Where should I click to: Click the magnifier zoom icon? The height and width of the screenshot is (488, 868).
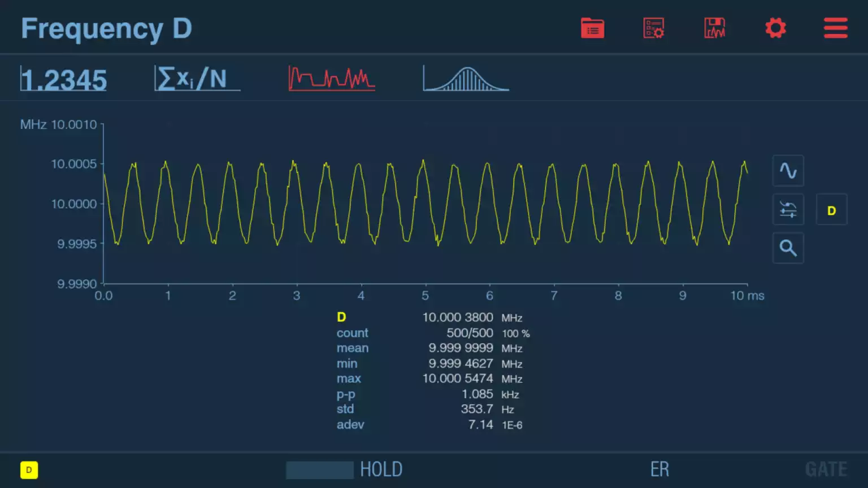tap(788, 248)
